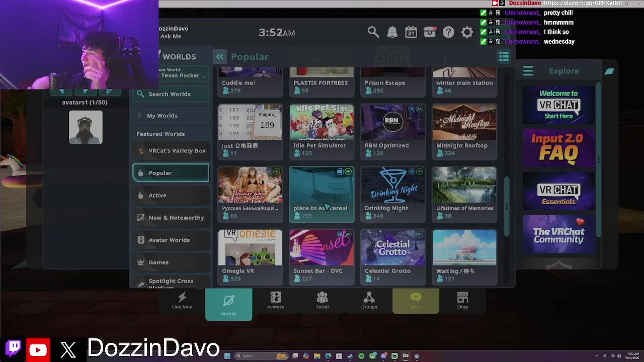
Task: Open the camera icon with red dot
Action: point(430,33)
